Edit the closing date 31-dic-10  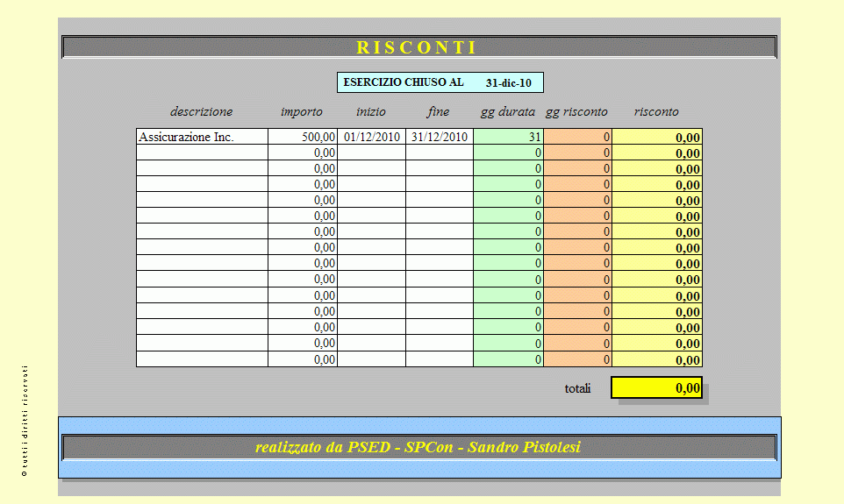coord(508,83)
